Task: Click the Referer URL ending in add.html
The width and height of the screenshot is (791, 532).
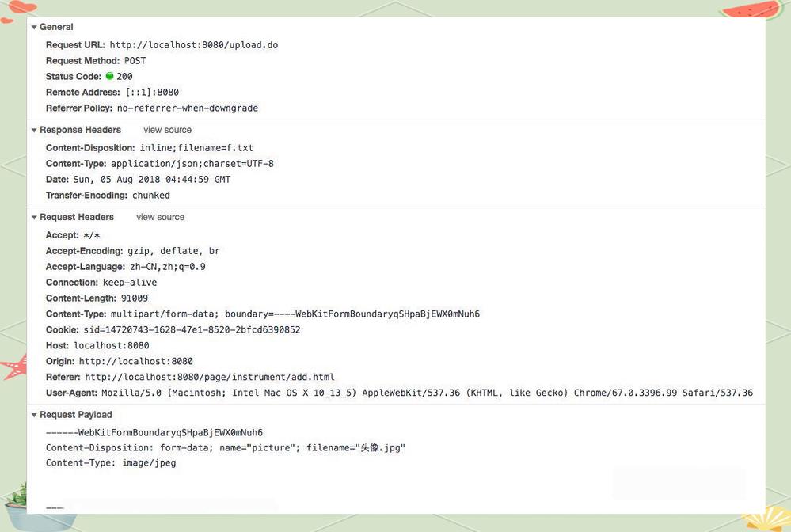Action: click(209, 377)
